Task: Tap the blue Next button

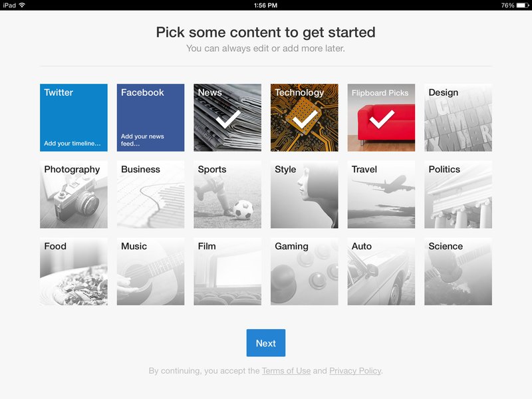Action: pyautogui.click(x=265, y=342)
